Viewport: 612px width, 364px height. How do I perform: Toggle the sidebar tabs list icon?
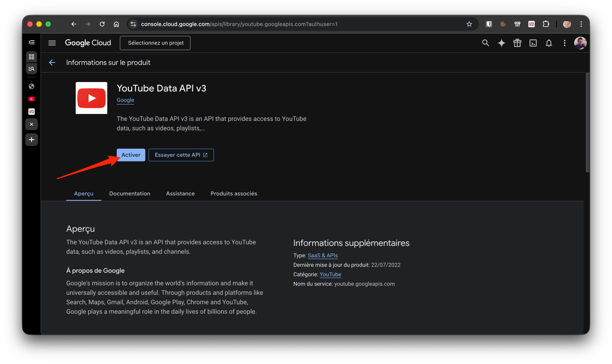32,42
